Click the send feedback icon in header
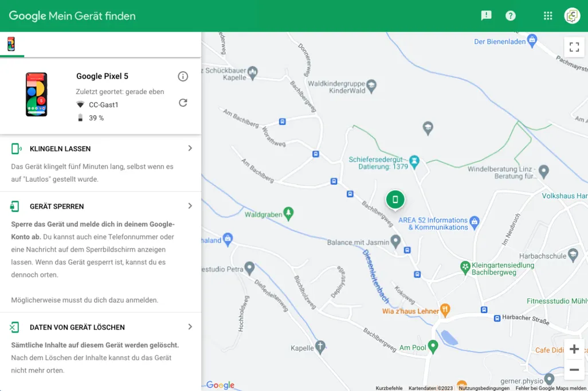Viewport: 588px width, 391px height. click(x=486, y=15)
